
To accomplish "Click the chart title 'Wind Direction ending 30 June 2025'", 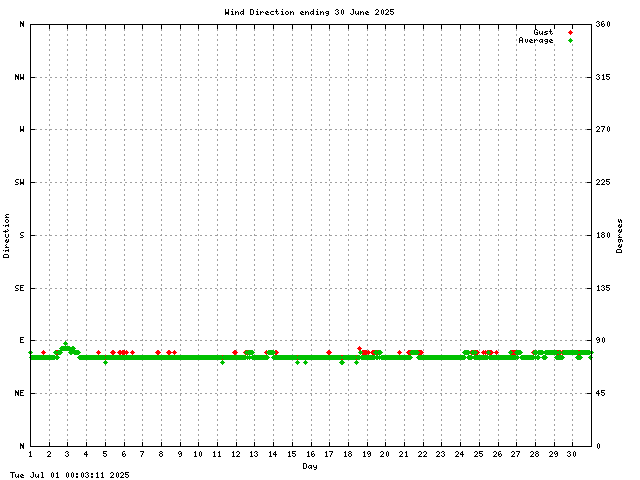I will [x=309, y=12].
